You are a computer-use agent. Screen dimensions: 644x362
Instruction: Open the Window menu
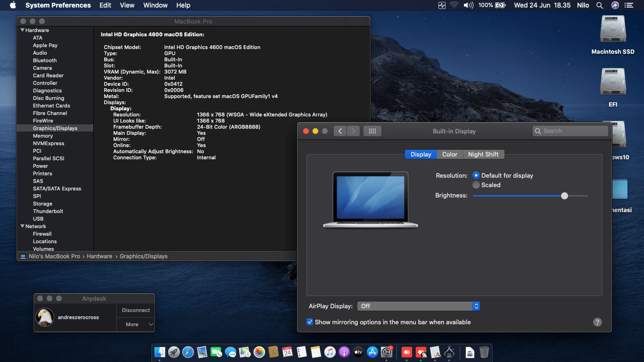[x=156, y=5]
